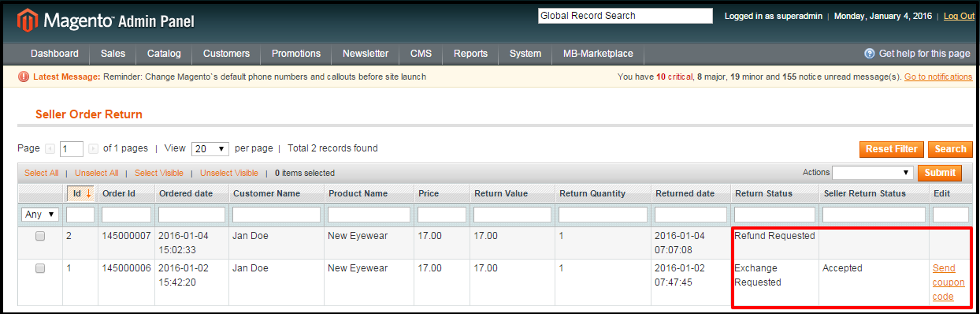Tick the checkbox for order 145000006
The image size is (980, 314).
40,268
